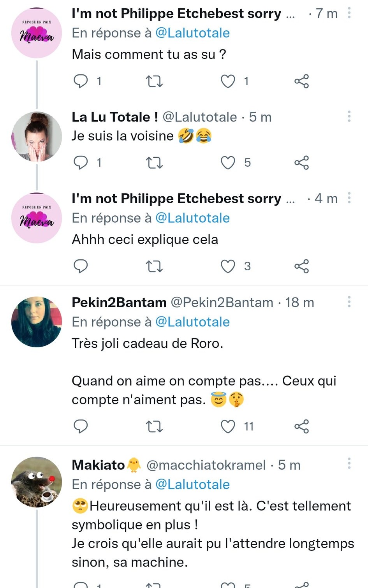The image size is (368, 588).
Task: Open the @Lalutotale mention in Makiato's reply
Action: pos(192,484)
